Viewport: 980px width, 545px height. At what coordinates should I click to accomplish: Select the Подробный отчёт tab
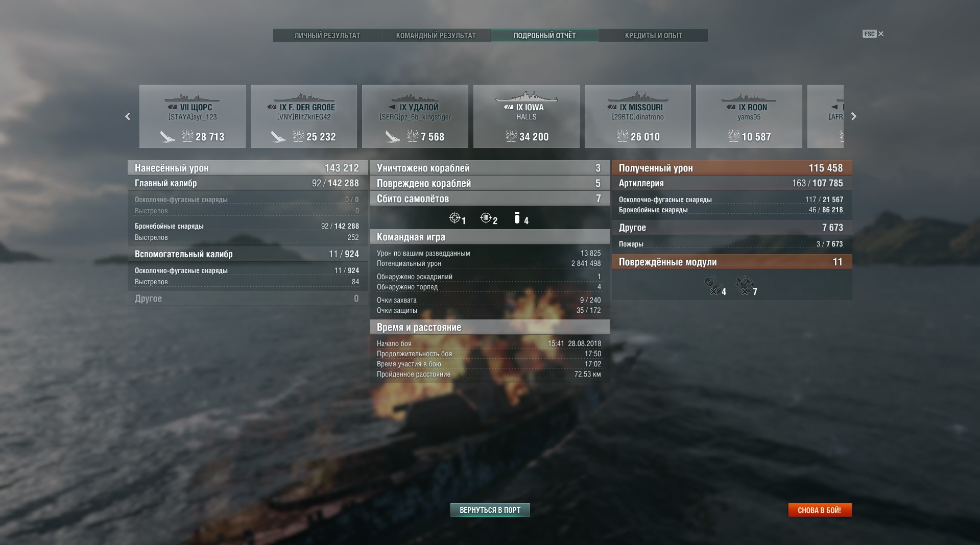pyautogui.click(x=545, y=36)
